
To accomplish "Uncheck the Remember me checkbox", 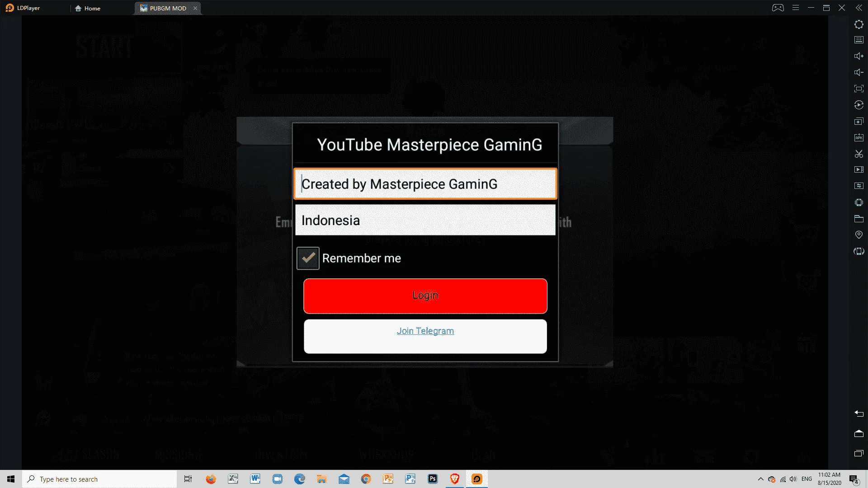I will click(308, 258).
